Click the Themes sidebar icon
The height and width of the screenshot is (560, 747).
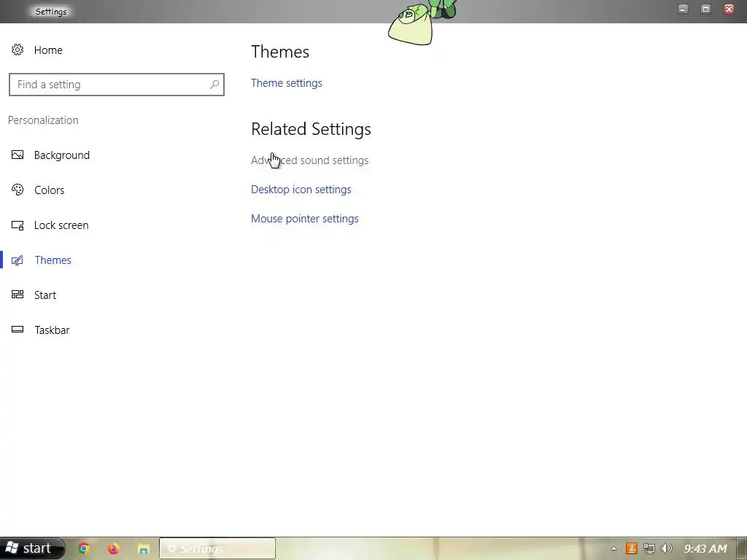18,260
